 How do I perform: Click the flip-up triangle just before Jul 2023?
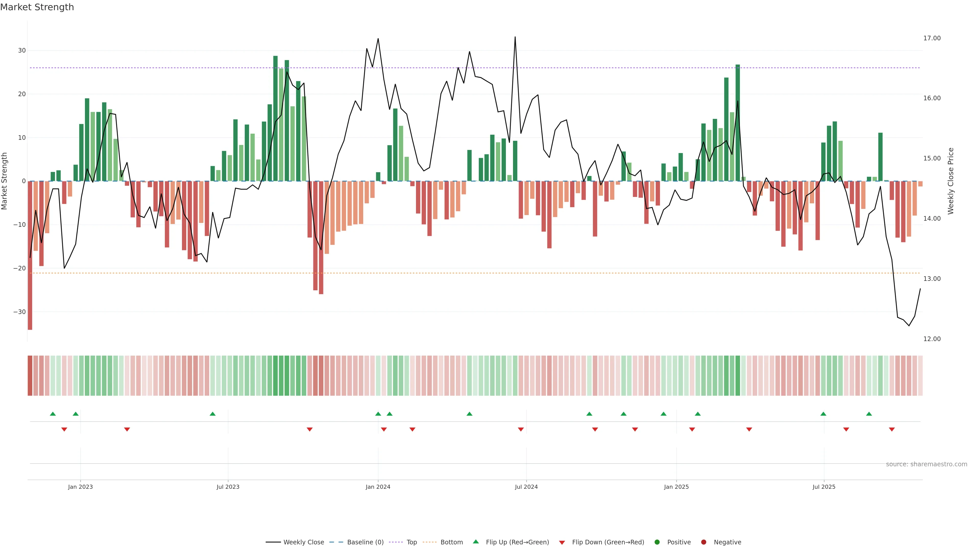tap(213, 414)
